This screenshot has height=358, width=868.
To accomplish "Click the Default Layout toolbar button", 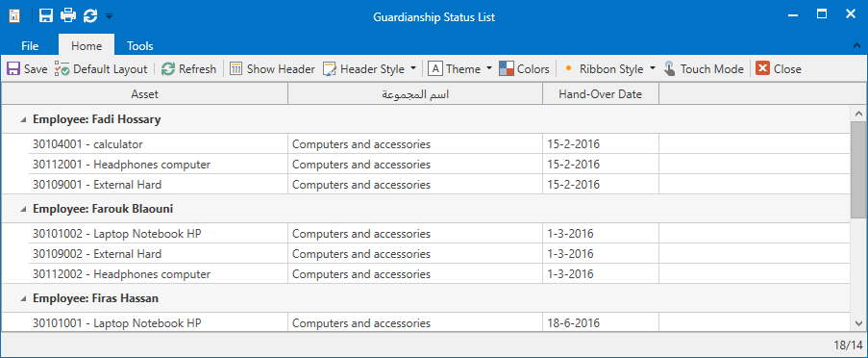I will (x=101, y=68).
